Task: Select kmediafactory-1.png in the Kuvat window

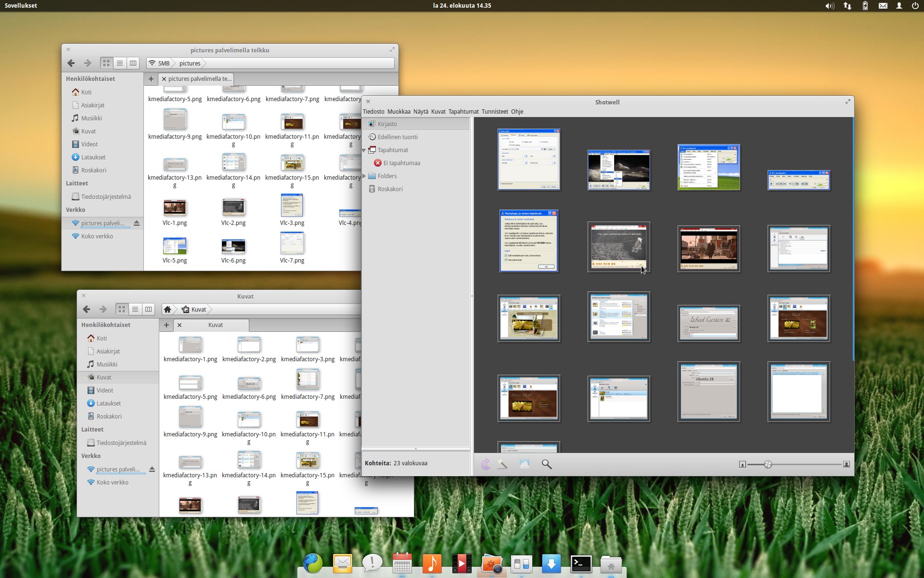Action: coord(190,349)
